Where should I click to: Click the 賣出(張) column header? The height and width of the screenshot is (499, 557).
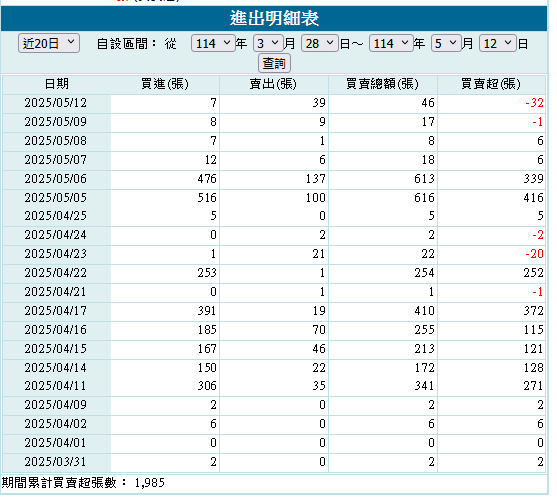274,84
